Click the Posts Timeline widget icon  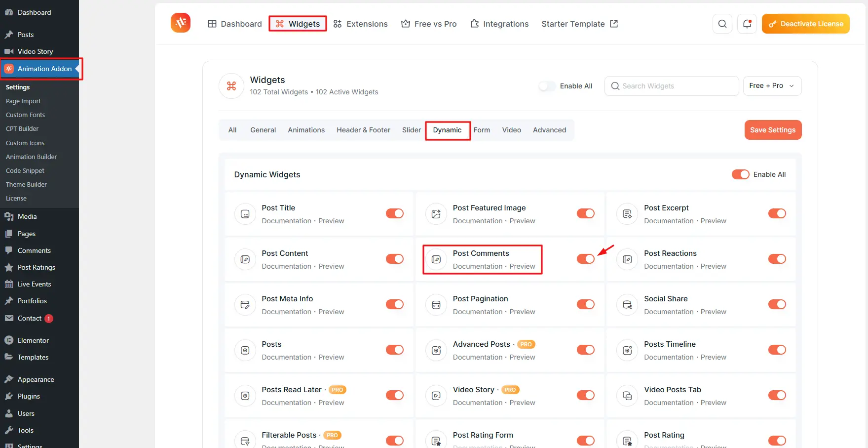(627, 350)
